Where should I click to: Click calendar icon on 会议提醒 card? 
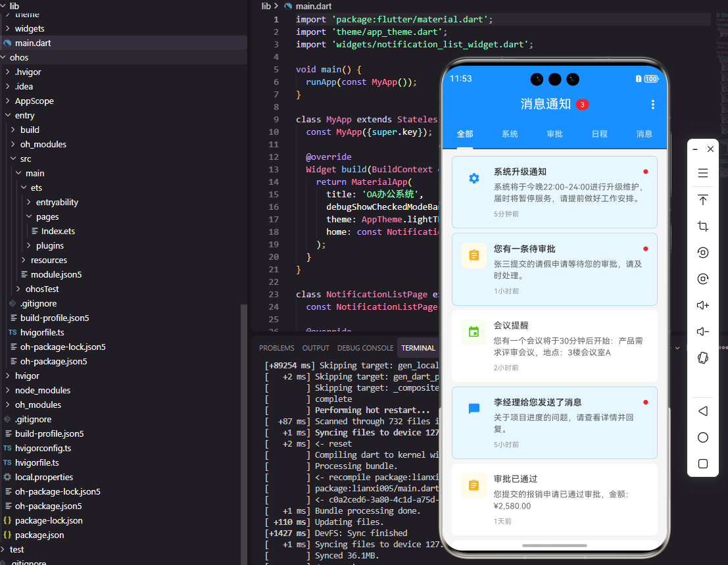pos(474,332)
